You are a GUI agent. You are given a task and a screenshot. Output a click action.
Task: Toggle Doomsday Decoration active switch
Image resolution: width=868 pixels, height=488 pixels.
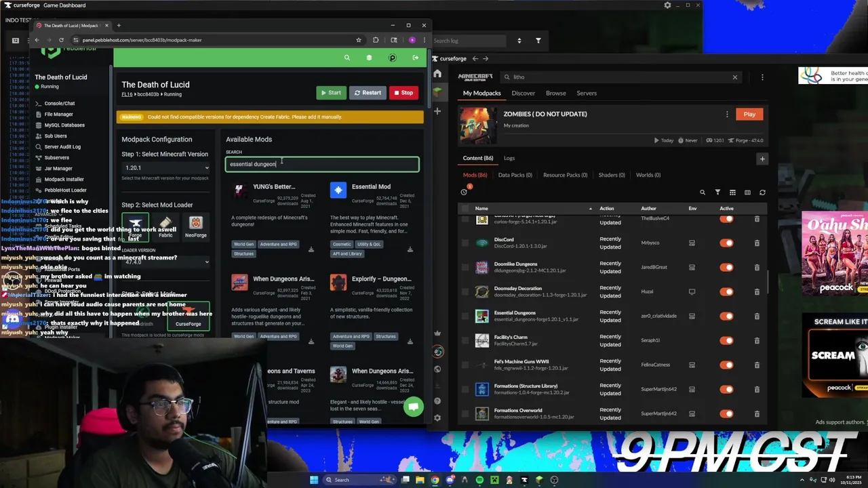[726, 291]
